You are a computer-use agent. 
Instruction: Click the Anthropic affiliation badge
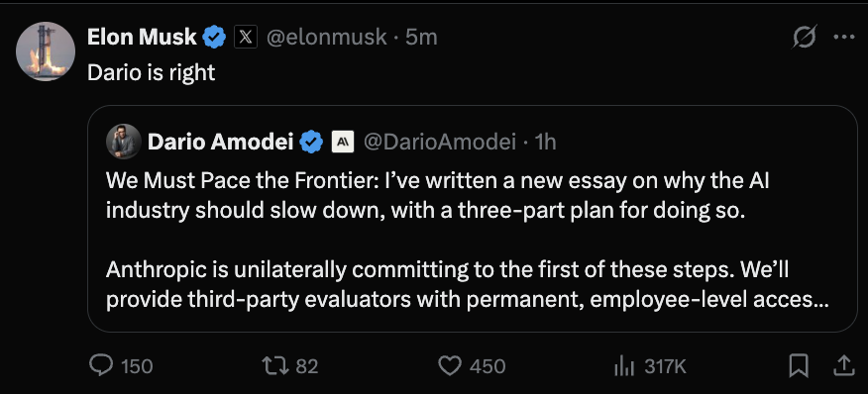tap(343, 143)
